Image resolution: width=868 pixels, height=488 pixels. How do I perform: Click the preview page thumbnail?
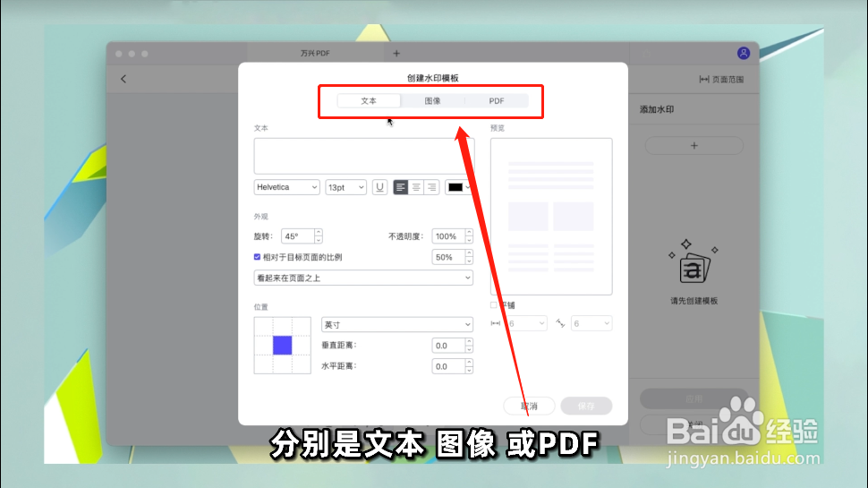click(551, 217)
